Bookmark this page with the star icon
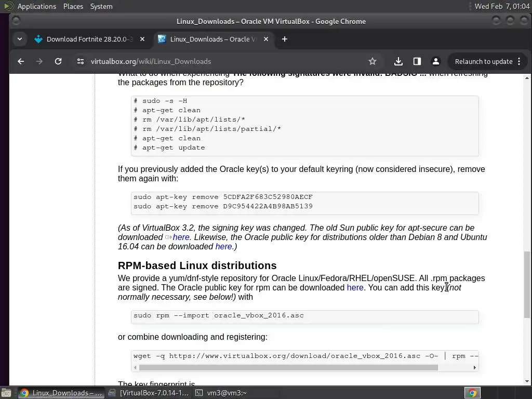The image size is (532, 399). pos(372,61)
